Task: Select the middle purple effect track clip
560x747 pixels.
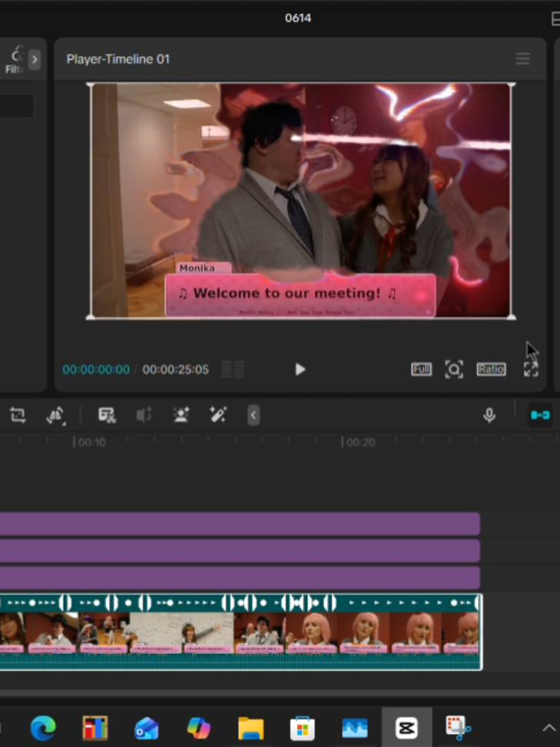Action: click(240, 551)
